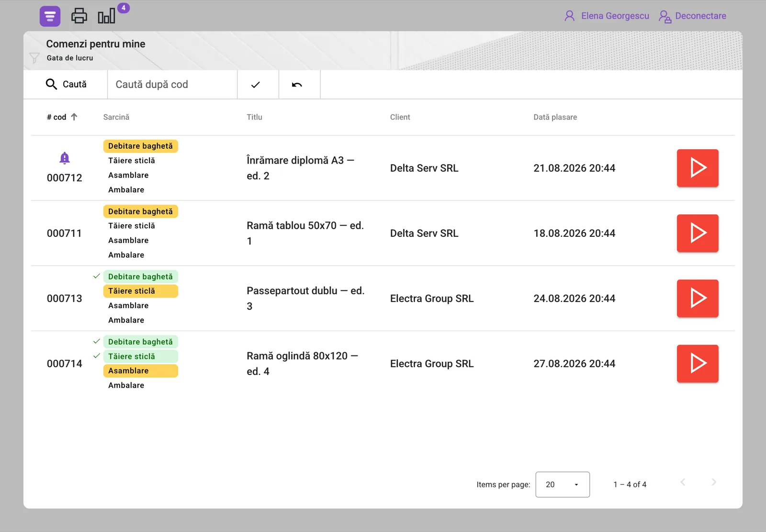Start order 000714 with red play button
Image resolution: width=766 pixels, height=532 pixels.
(698, 364)
